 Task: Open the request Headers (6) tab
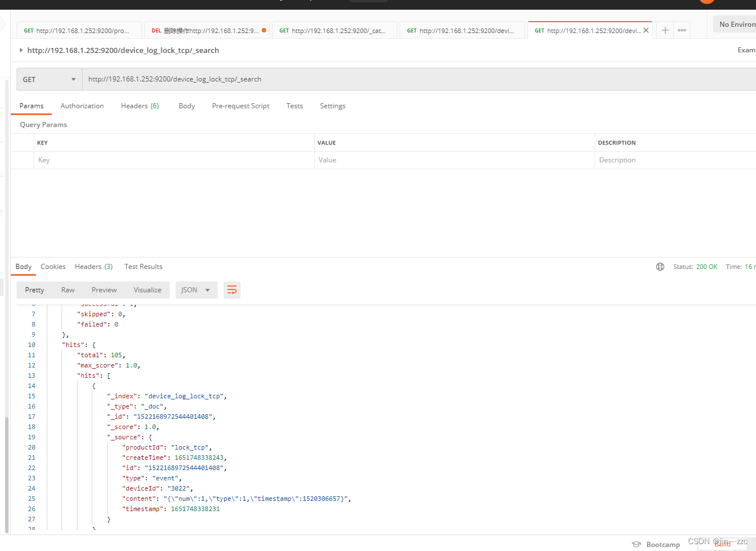point(140,106)
